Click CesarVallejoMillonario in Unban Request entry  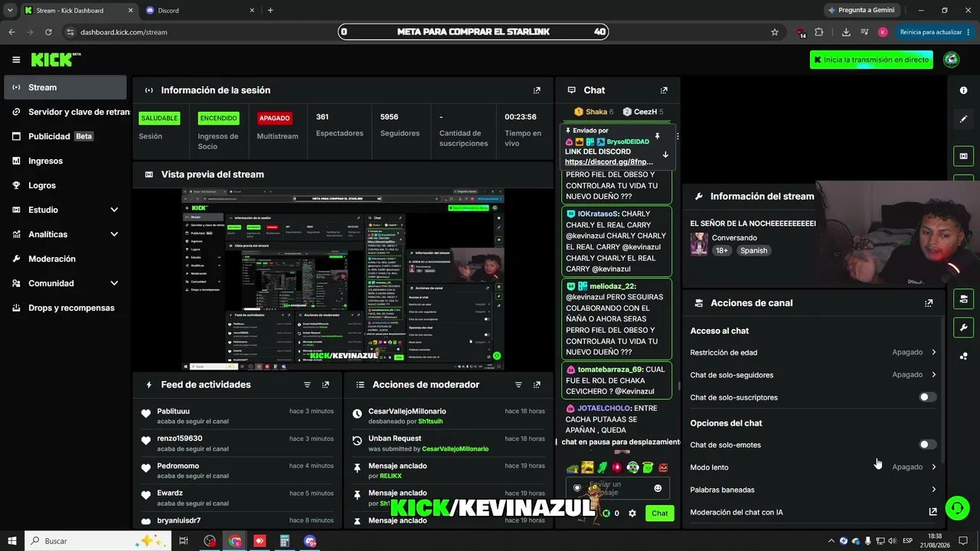coord(455,448)
